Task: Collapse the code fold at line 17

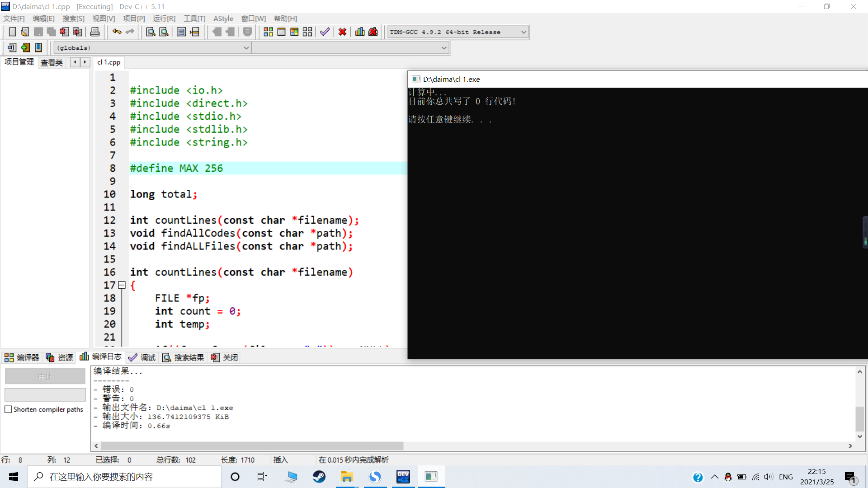Action: pos(122,285)
